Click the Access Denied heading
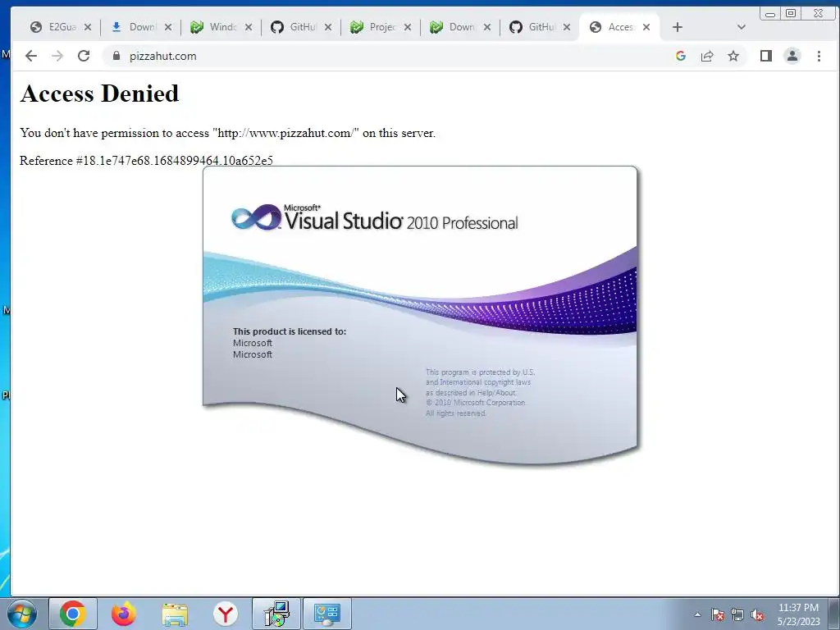 pyautogui.click(x=99, y=94)
